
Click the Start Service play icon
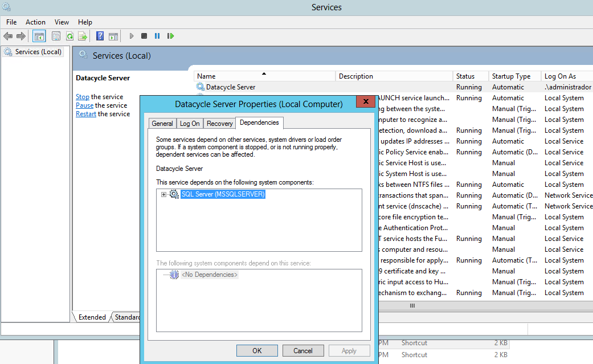pos(131,36)
